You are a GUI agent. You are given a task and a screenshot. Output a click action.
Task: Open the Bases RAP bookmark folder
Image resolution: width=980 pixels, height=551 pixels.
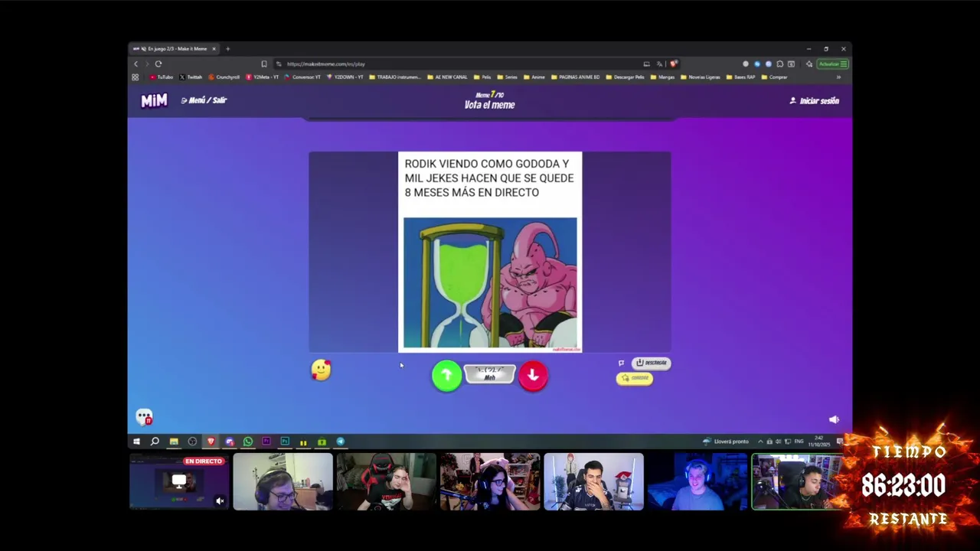741,77
